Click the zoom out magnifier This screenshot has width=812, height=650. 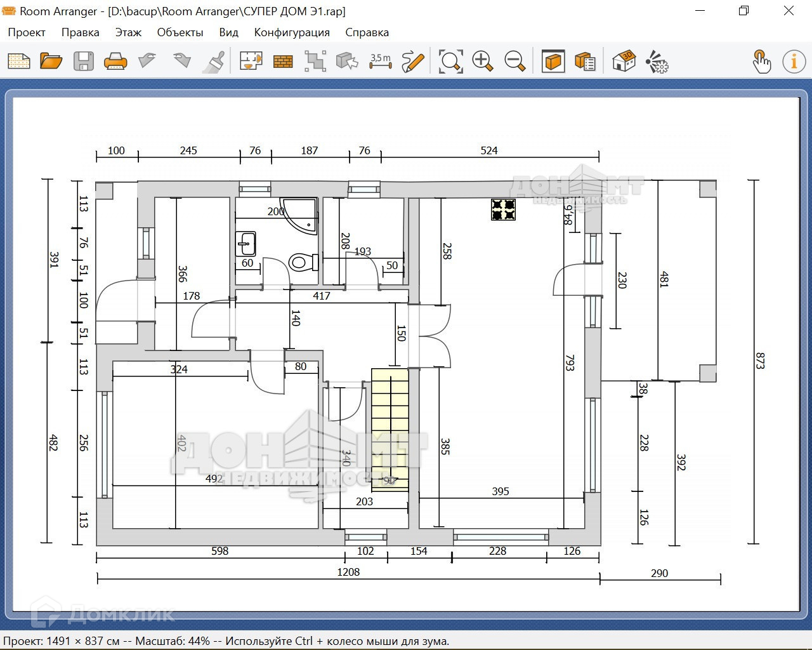click(514, 62)
